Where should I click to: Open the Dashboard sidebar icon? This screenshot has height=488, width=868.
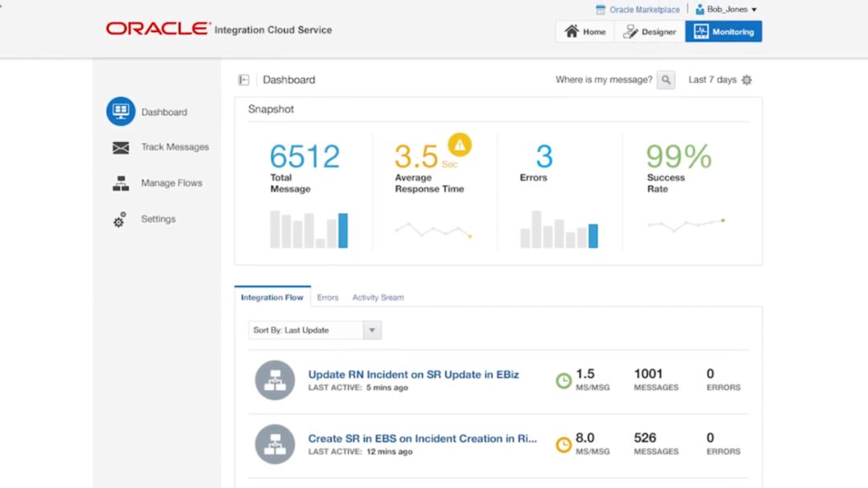click(x=121, y=111)
